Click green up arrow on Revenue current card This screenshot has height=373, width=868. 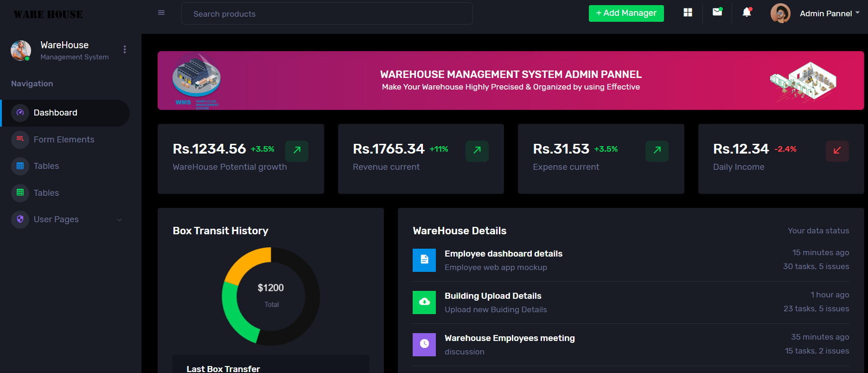(x=477, y=151)
